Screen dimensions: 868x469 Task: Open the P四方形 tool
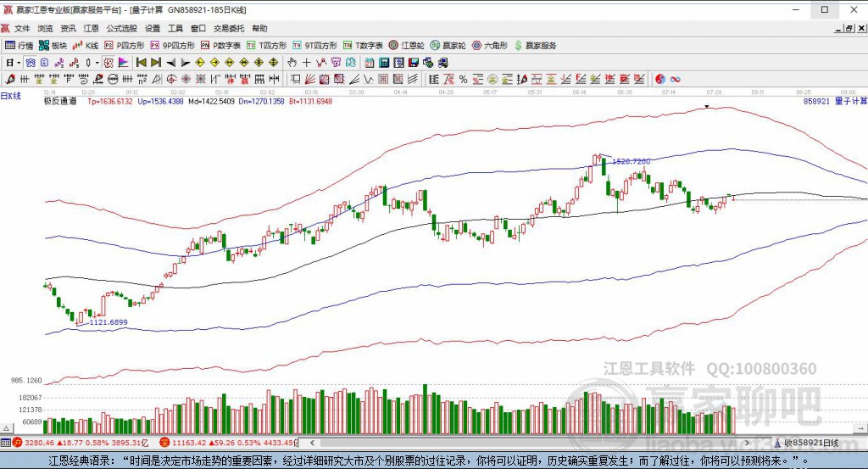125,46
